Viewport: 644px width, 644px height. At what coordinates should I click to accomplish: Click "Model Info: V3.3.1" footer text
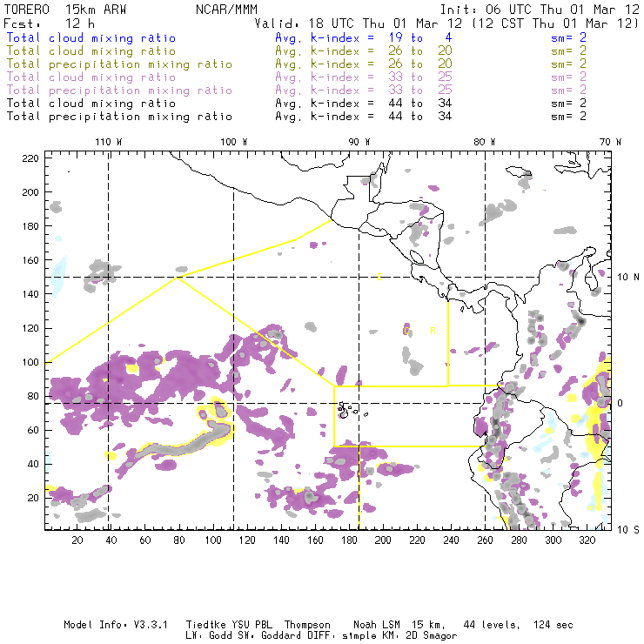tap(116, 625)
